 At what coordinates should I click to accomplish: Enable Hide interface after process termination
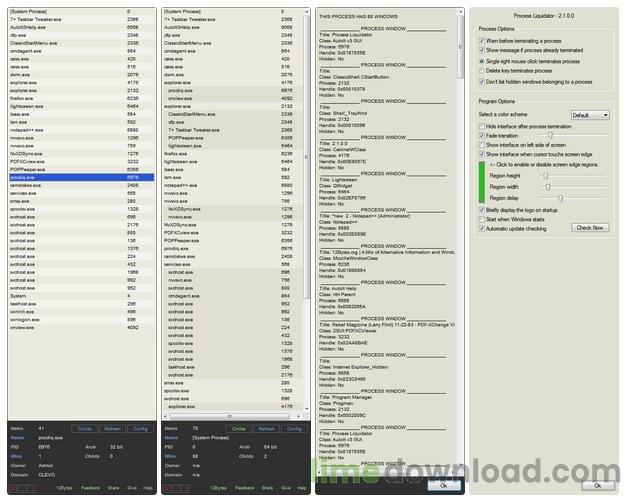482,126
